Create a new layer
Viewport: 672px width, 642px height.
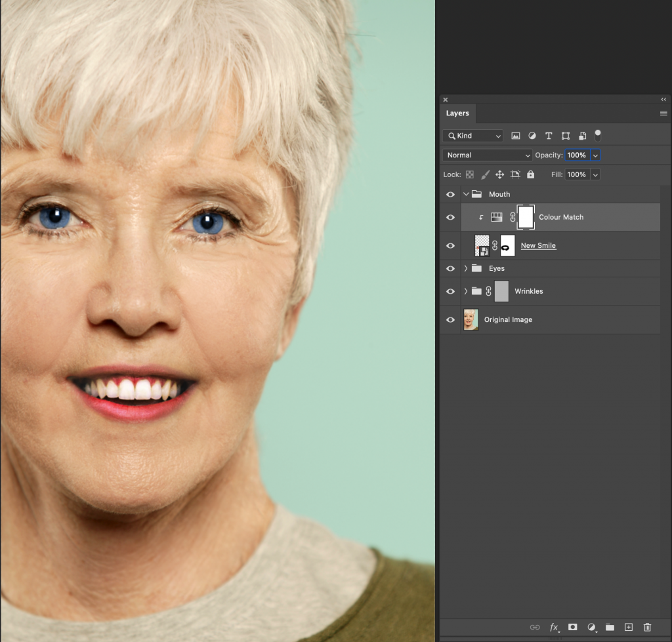pos(628,627)
